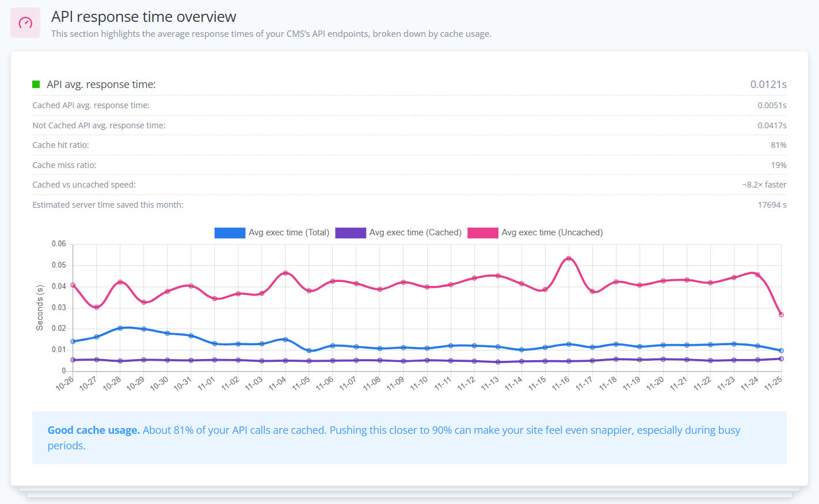Click the 'Seconds (s)' y-axis title
Image resolution: width=819 pixels, height=504 pixels.
click(40, 308)
